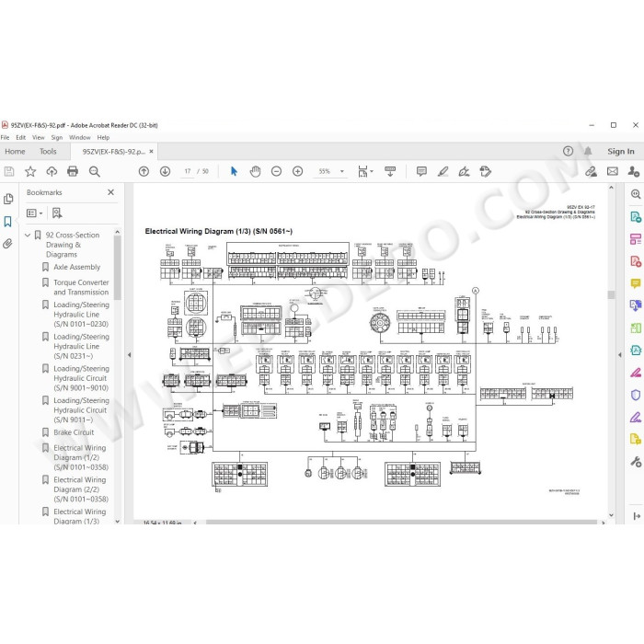Select the highlighter pen tool
This screenshot has height=644, width=644.
443,171
